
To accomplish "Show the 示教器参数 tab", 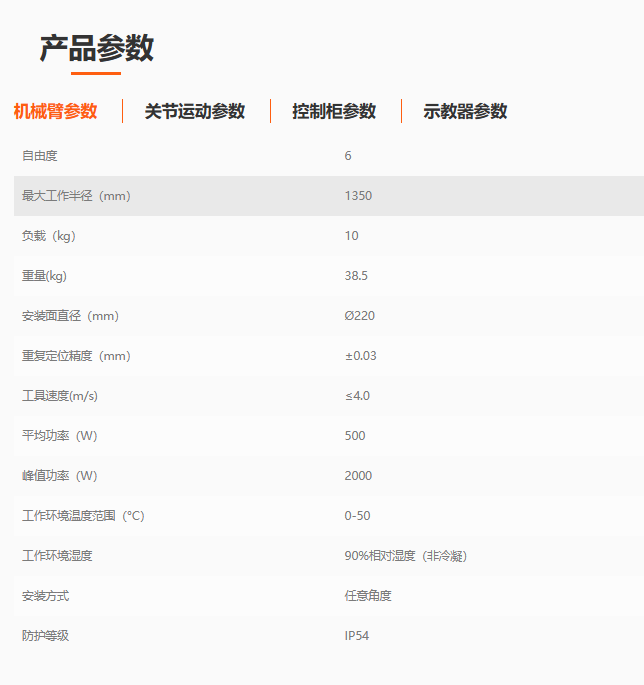I will pyautogui.click(x=465, y=111).
